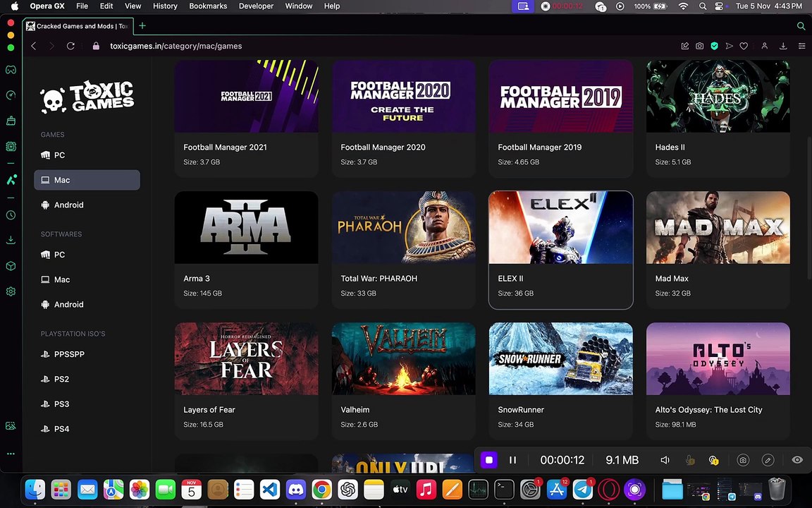
Task: Open Extensions cube icon in sidebar
Action: (11, 265)
